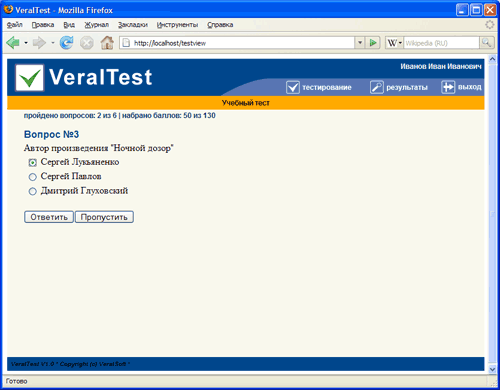
Task: Click the scrollbar down arrow
Action: 492,369
